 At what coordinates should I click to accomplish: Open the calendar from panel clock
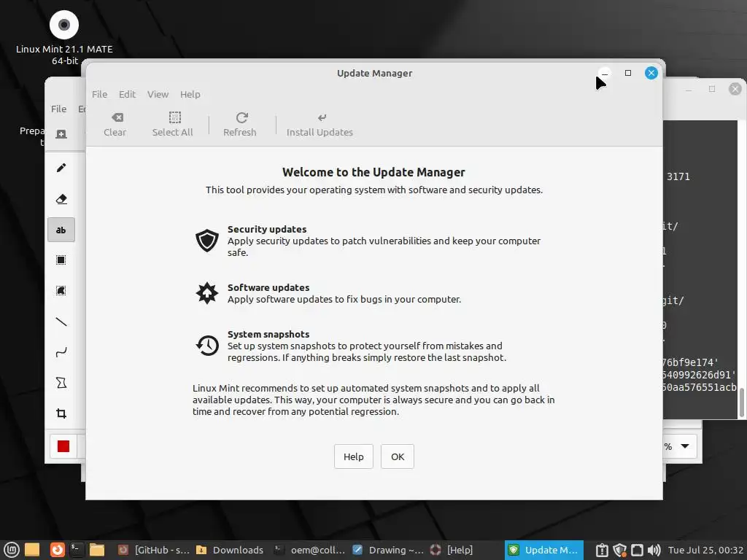[705, 550]
